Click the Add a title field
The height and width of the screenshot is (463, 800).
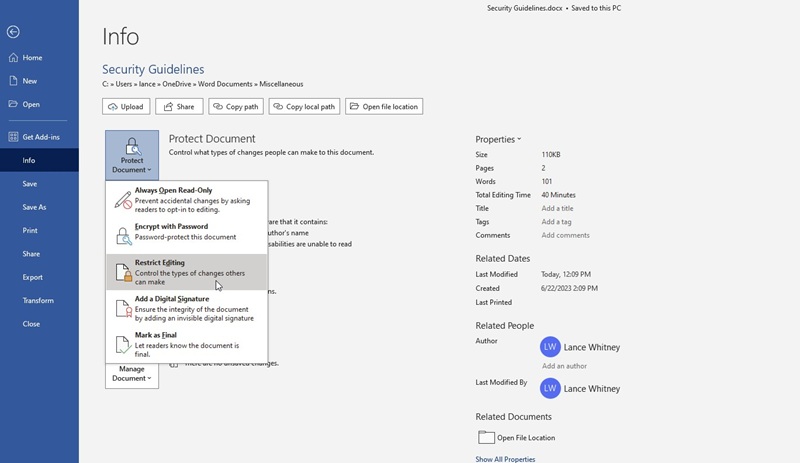[558, 208]
